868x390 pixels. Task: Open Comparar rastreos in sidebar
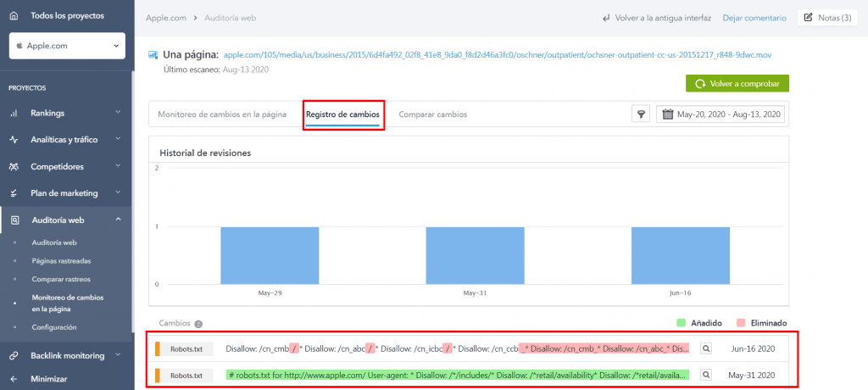[61, 279]
